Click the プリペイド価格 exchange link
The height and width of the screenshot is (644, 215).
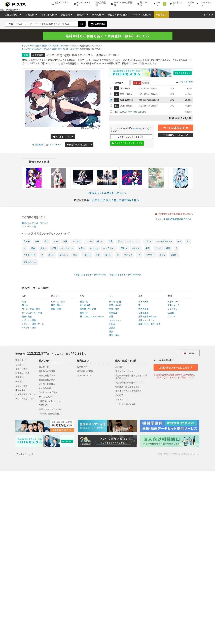tap(185, 82)
